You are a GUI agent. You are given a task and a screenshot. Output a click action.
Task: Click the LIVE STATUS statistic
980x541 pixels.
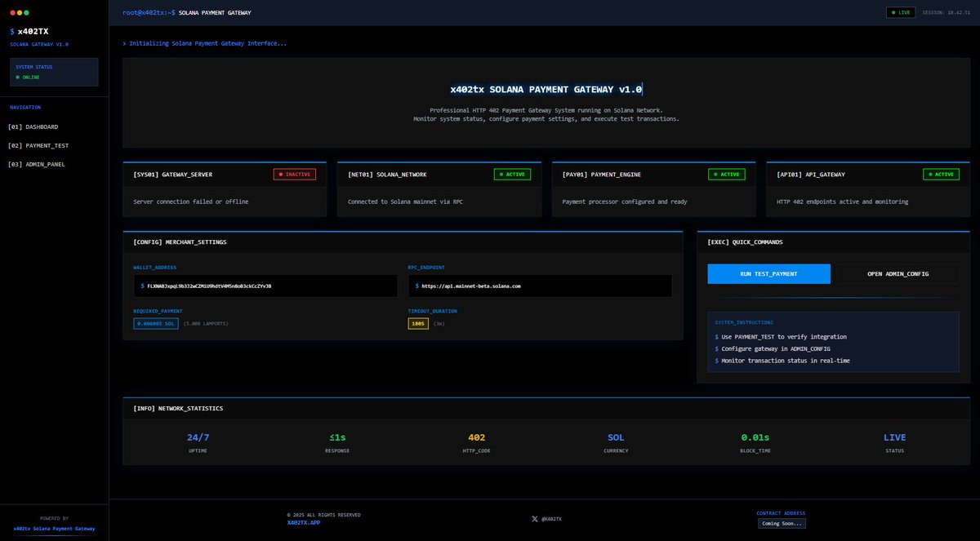tap(894, 443)
